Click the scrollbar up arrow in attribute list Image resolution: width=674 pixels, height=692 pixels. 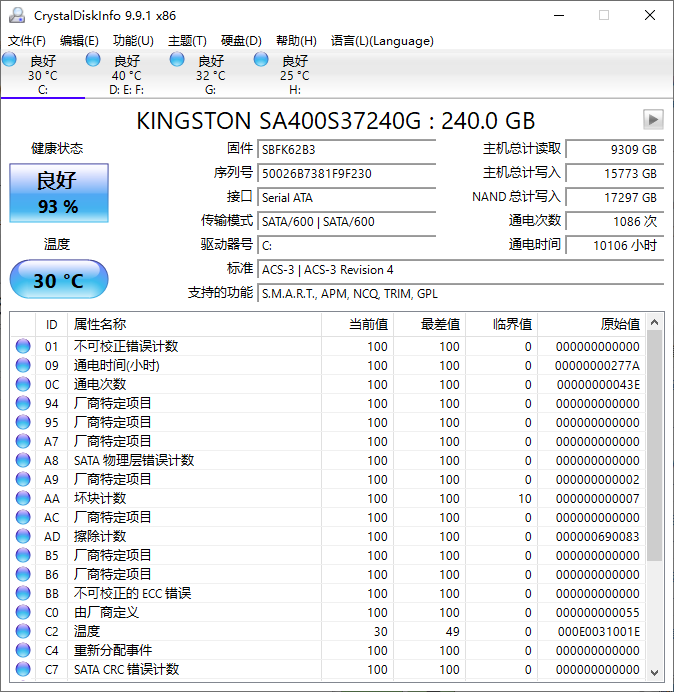pyautogui.click(x=655, y=323)
